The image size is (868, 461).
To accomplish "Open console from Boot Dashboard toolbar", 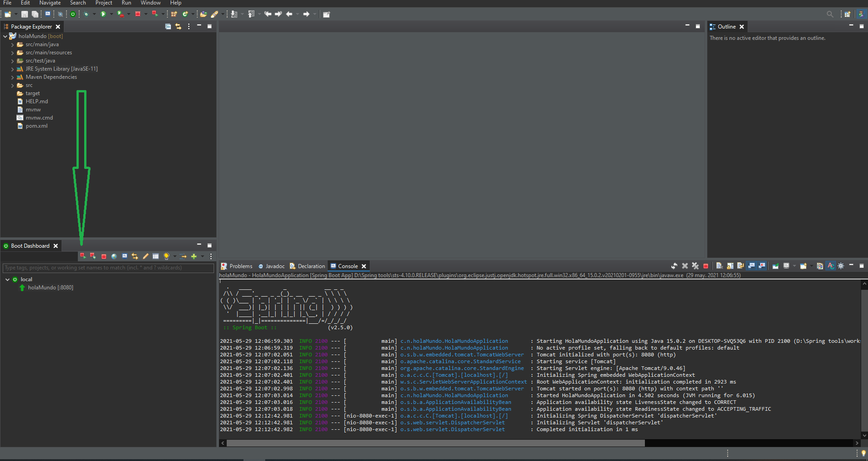I will 124,256.
